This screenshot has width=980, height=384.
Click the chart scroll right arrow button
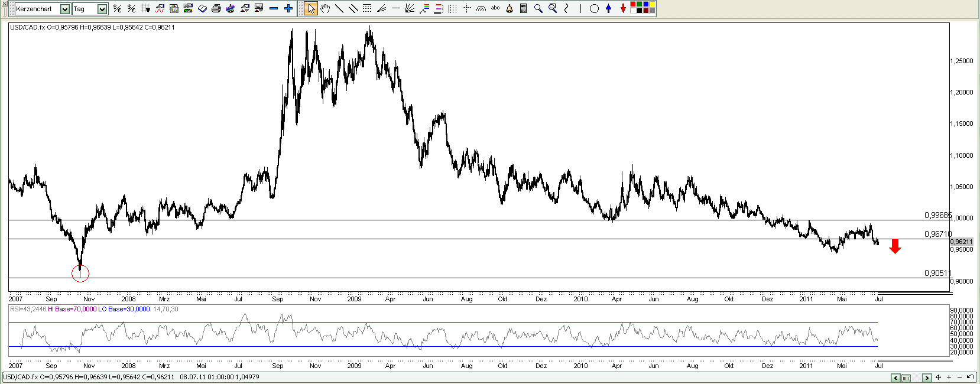coord(927,378)
